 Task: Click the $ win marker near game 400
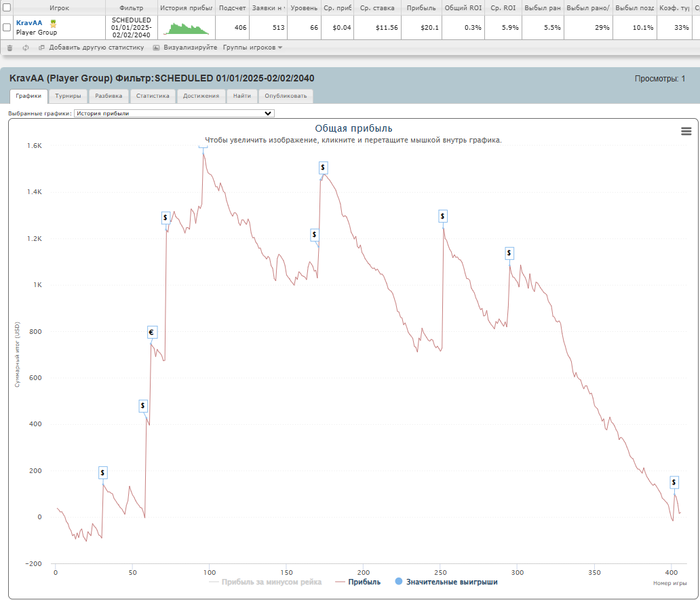[x=674, y=482]
